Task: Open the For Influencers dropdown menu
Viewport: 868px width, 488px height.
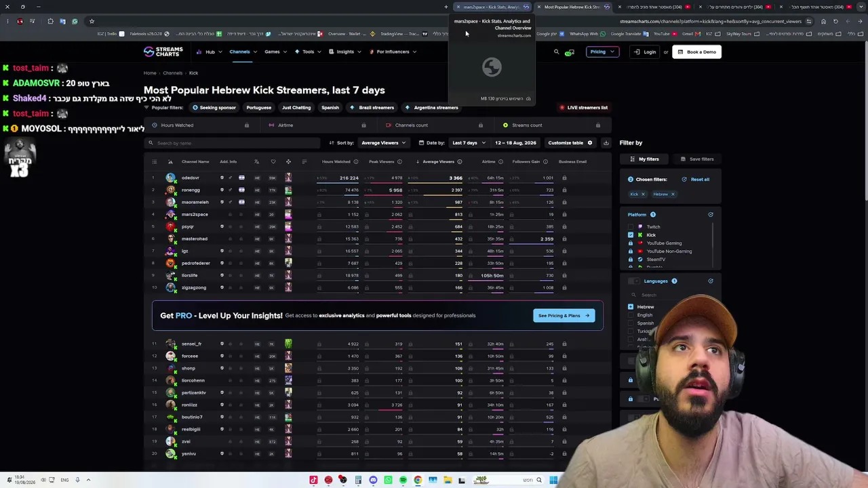Action: (x=393, y=52)
